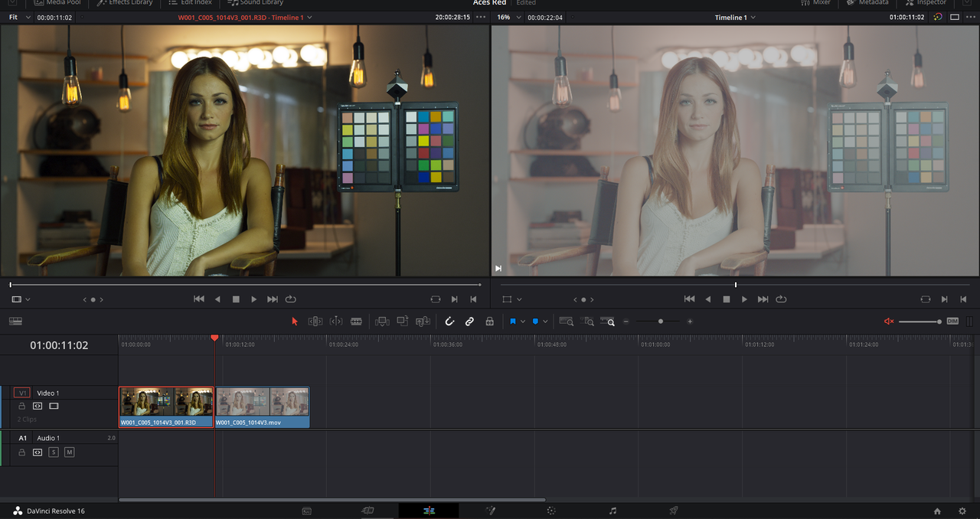The width and height of the screenshot is (980, 519).
Task: Click the source viewer three-dots options
Action: tap(481, 17)
